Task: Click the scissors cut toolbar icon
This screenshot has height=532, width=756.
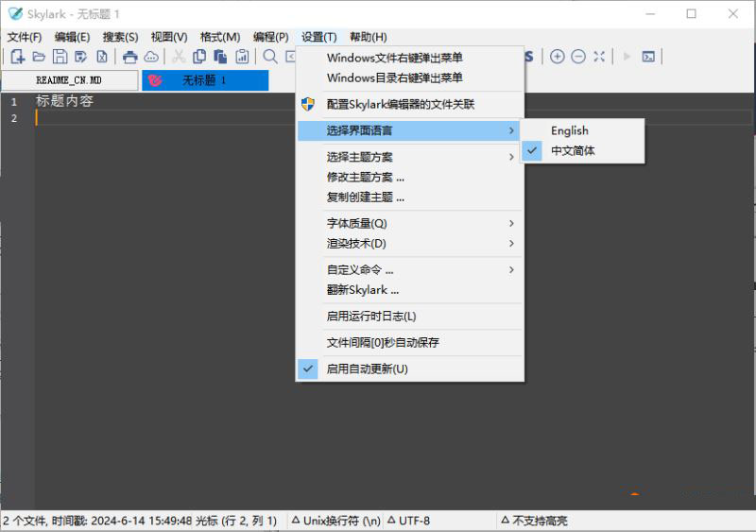Action: coord(179,57)
